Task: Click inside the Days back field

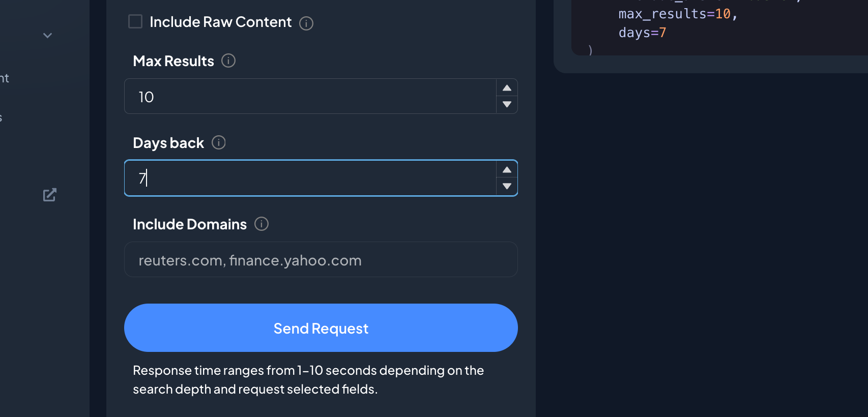Action: point(310,178)
